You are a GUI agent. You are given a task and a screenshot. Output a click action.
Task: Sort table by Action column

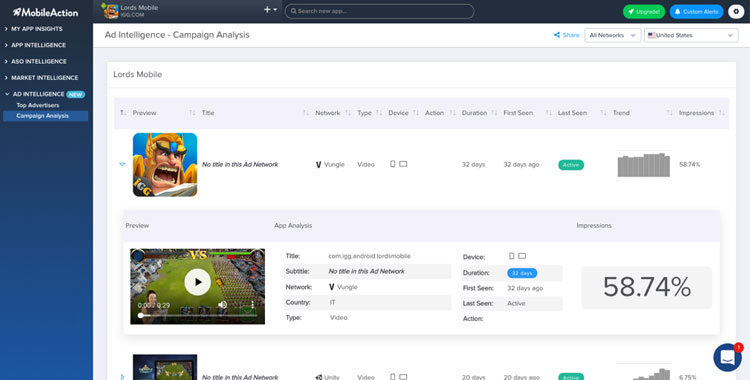[x=434, y=113]
